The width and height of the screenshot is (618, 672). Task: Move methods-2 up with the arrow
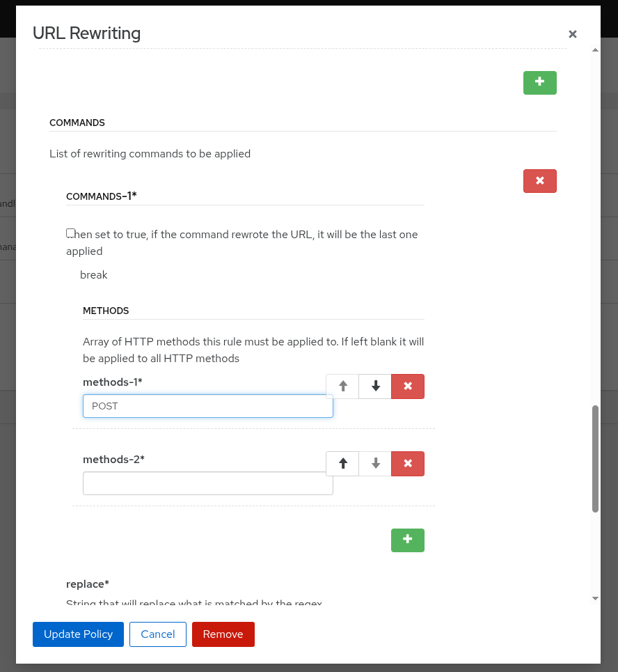coord(342,464)
